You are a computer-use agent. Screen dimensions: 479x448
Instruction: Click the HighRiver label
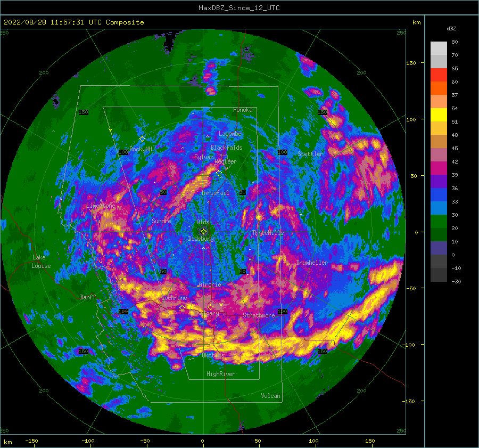point(221,374)
